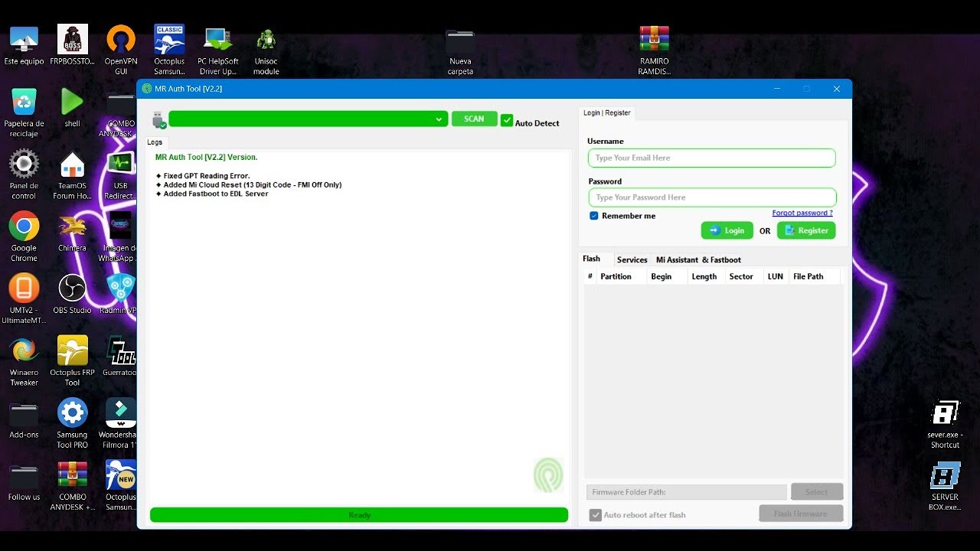This screenshot has width=980, height=551.
Task: Launch Octoplus Samsung Classic shortcut
Action: 169,50
